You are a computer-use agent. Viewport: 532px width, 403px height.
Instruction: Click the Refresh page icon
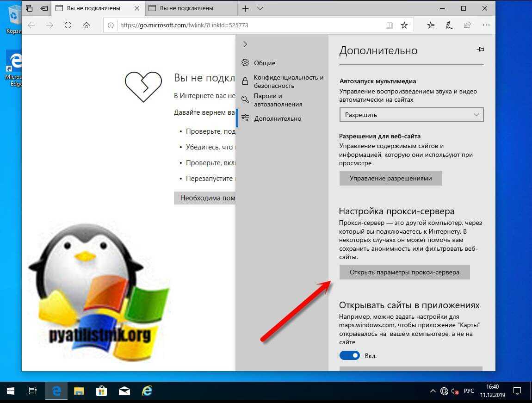[x=68, y=25]
